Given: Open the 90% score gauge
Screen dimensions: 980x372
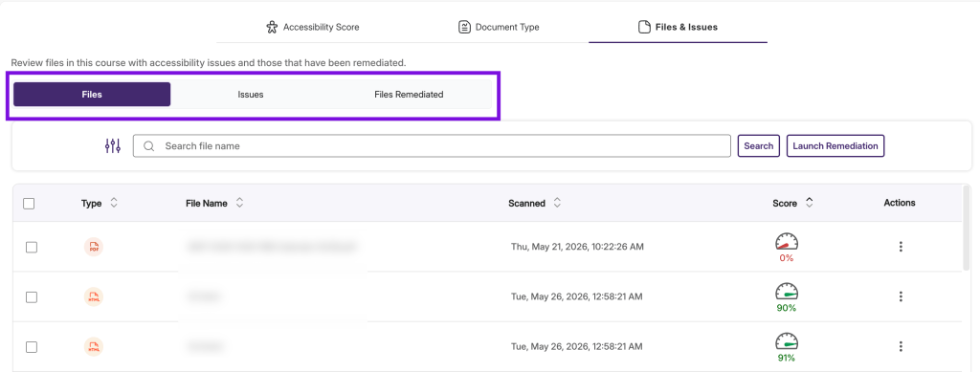Looking at the screenshot, I should (x=787, y=292).
